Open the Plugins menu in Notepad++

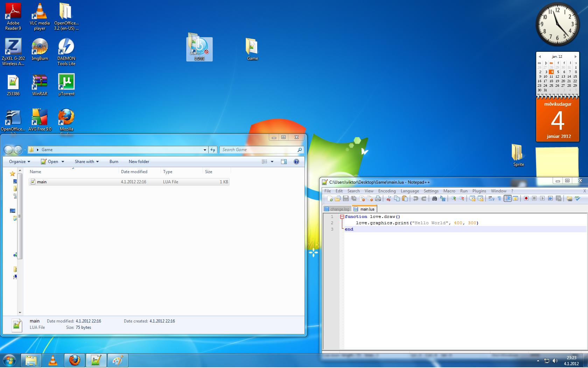pos(479,191)
